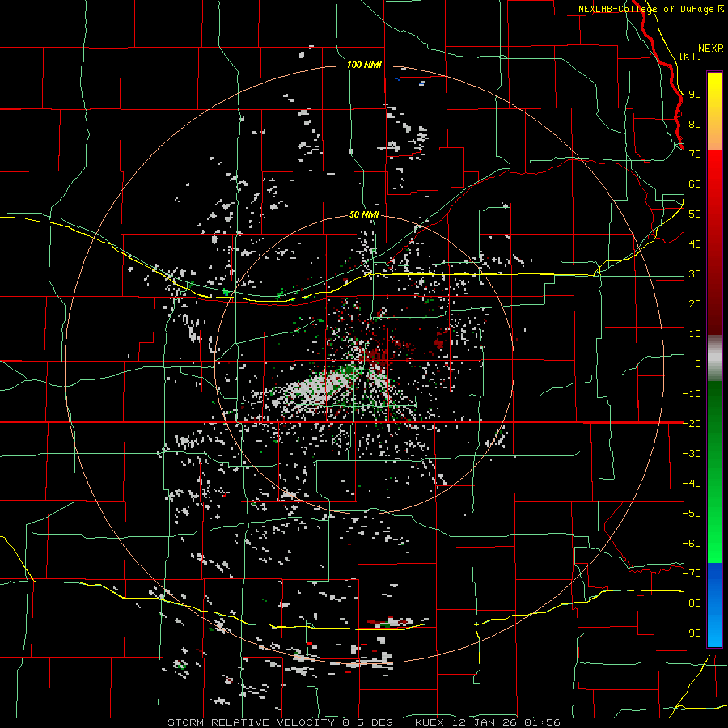Click the 100 NMI range ring label

[x=364, y=65]
